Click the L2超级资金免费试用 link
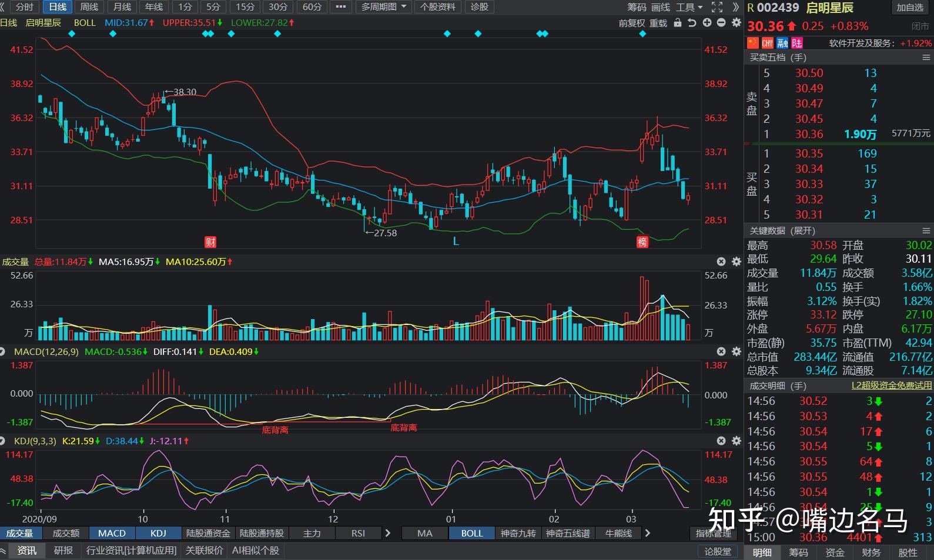The image size is (934, 560). [892, 385]
